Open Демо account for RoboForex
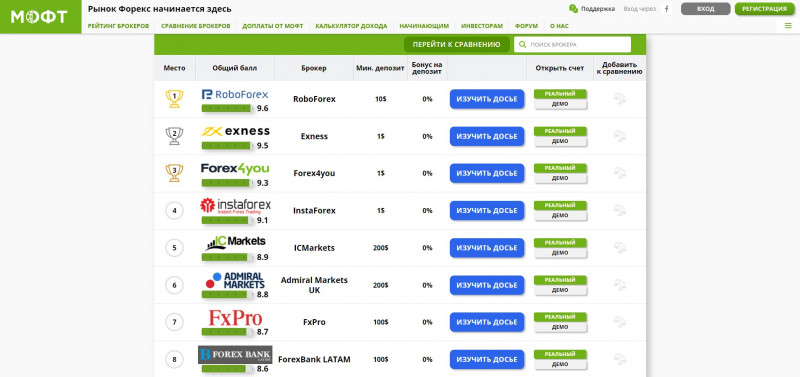 click(560, 104)
